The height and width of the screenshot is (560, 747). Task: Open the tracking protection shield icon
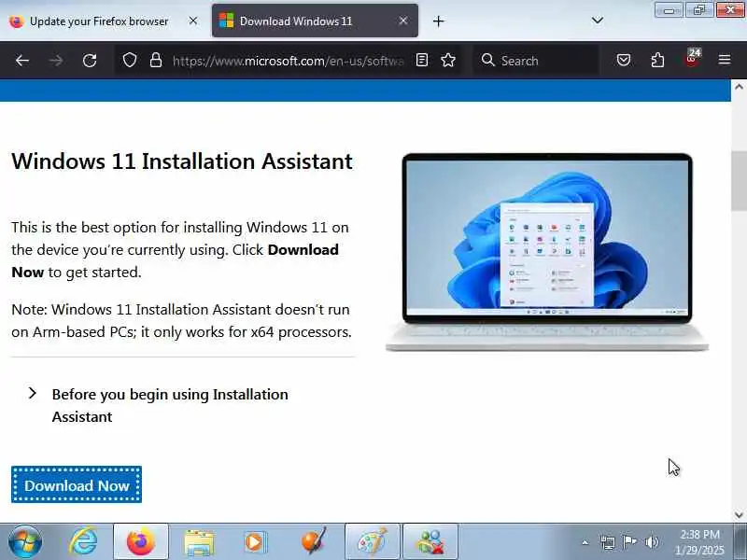pos(130,61)
